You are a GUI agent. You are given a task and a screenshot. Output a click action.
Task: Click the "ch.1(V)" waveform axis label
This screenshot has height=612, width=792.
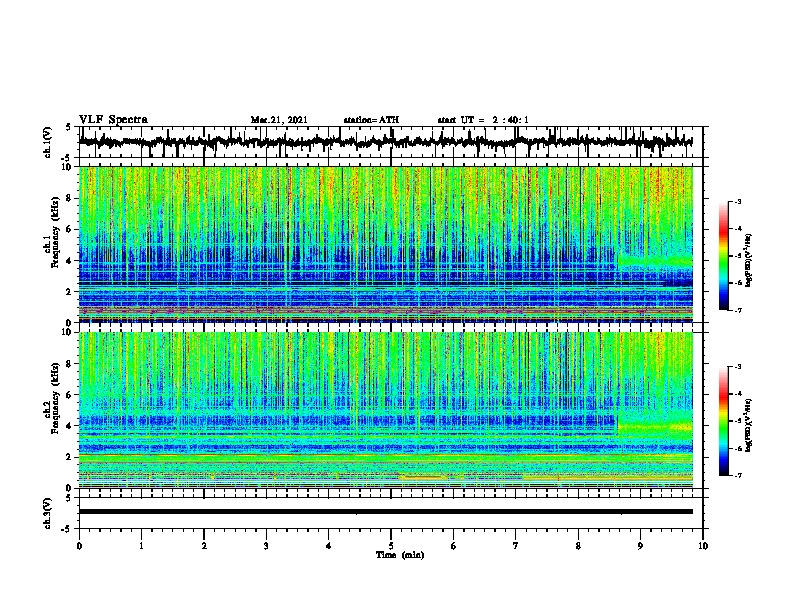(x=48, y=142)
